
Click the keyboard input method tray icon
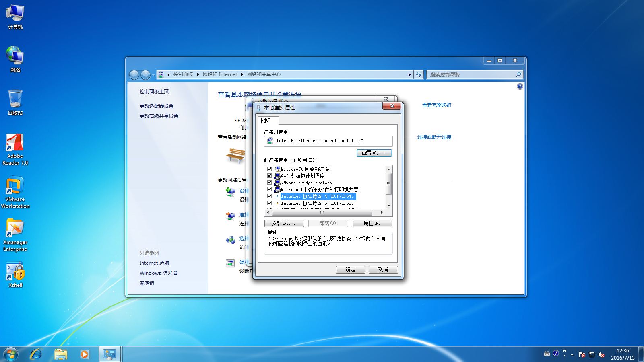click(547, 354)
